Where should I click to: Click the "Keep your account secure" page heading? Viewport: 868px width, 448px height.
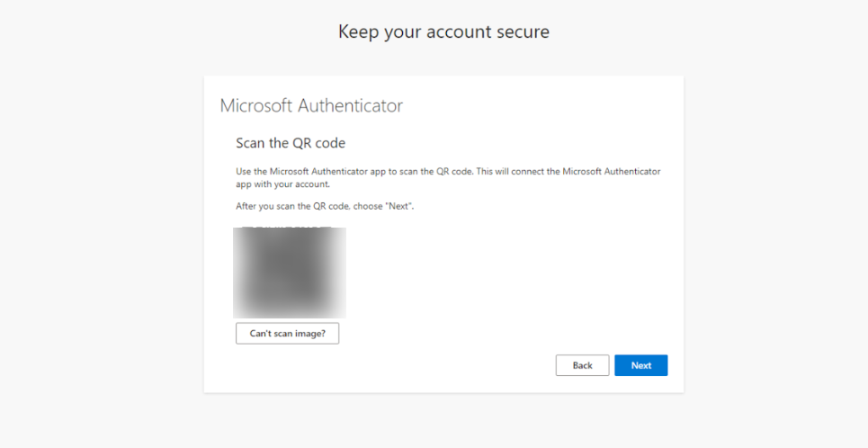[x=443, y=31]
